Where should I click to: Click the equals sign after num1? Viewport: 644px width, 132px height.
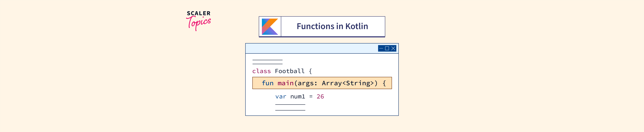(x=311, y=97)
